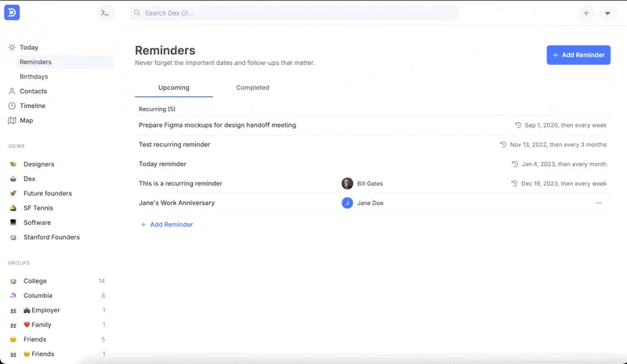Open 'This is a recurring reminder' row
This screenshot has height=364, width=627.
[180, 183]
